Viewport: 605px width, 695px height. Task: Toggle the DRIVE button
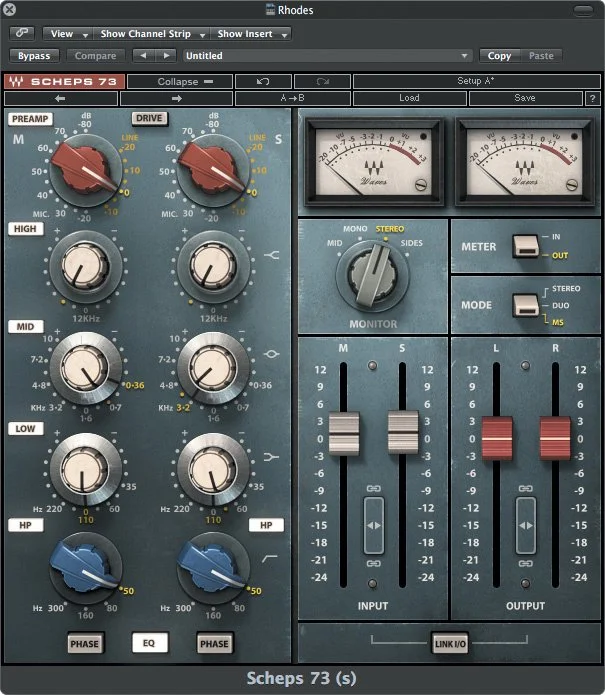(x=149, y=118)
